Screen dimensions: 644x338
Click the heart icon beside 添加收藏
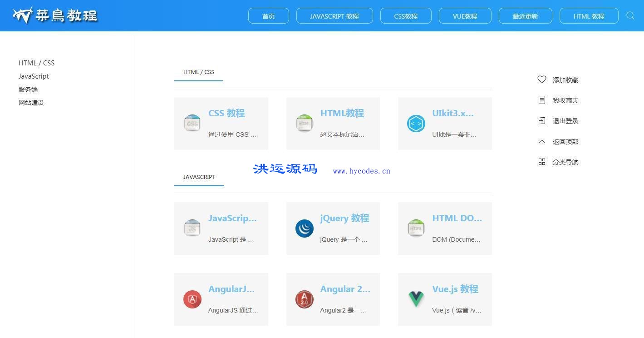(x=541, y=80)
